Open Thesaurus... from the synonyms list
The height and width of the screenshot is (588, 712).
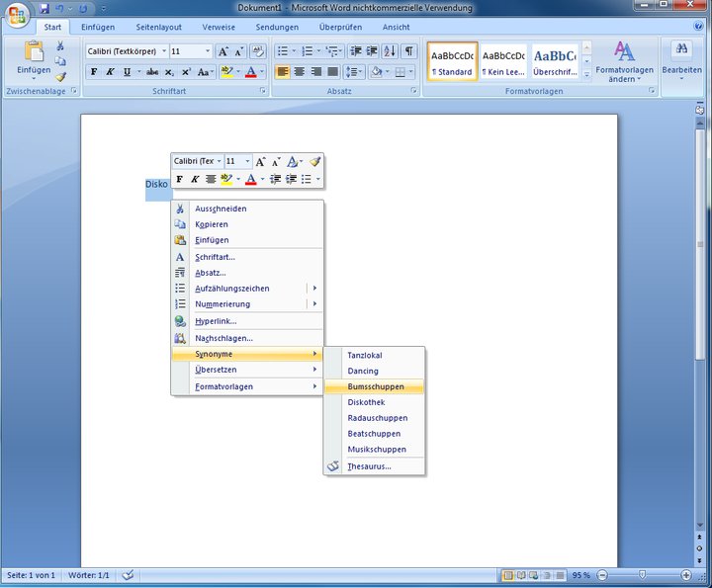click(x=369, y=466)
